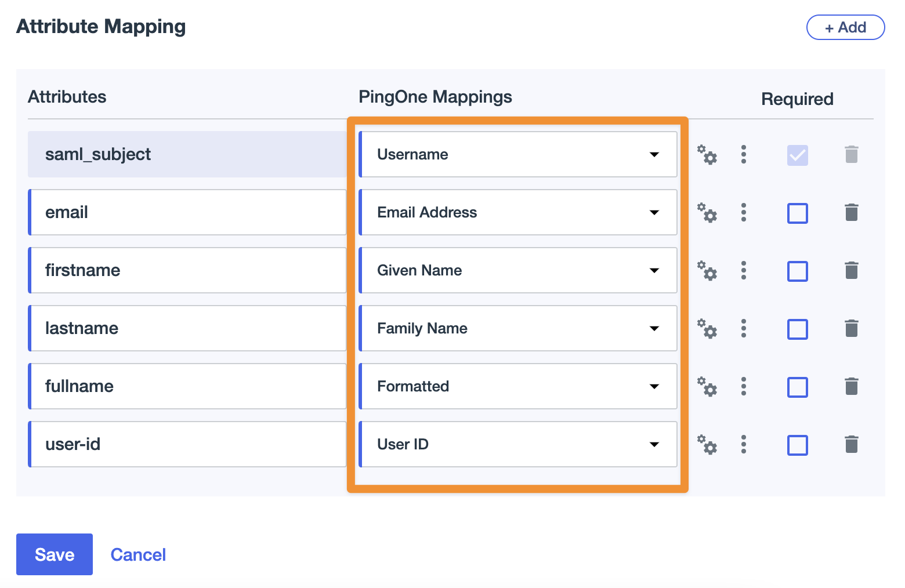Click the Attribute Mapping heading
The image size is (905, 588).
(x=101, y=27)
